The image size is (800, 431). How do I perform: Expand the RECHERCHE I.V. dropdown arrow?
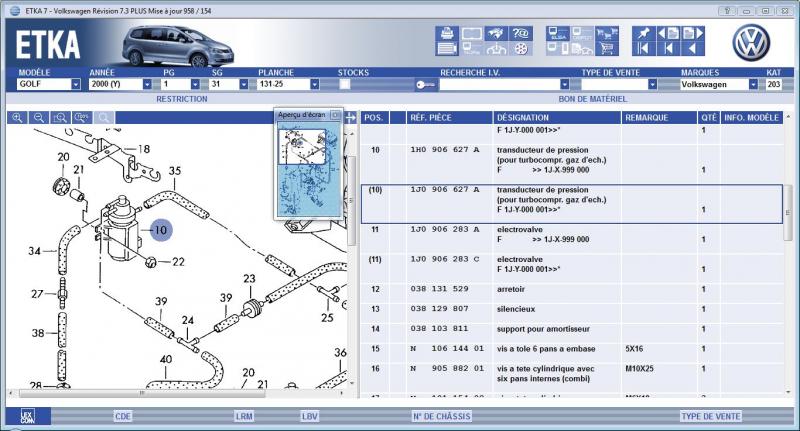point(564,85)
